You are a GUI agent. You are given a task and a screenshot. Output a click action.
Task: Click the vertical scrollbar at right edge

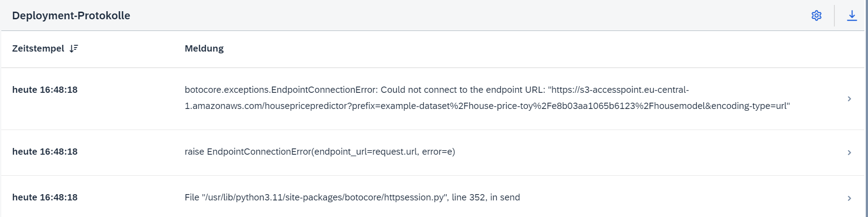[x=866, y=108]
